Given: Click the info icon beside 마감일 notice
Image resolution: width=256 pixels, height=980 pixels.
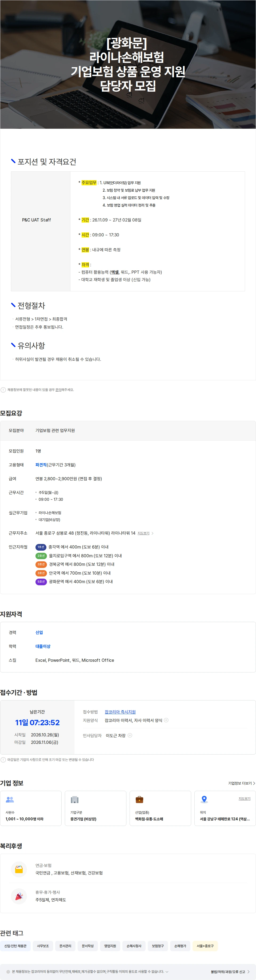Looking at the screenshot, I should point(3,760).
